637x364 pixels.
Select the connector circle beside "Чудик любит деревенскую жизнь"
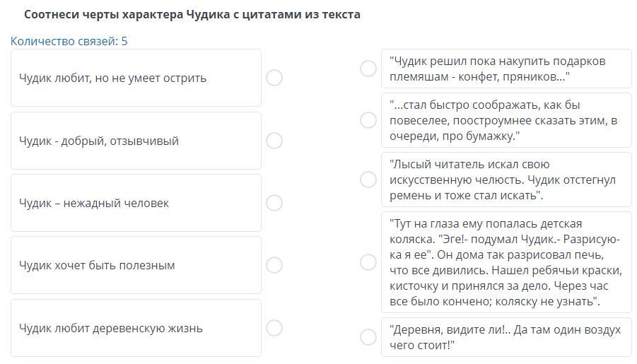pos(274,328)
